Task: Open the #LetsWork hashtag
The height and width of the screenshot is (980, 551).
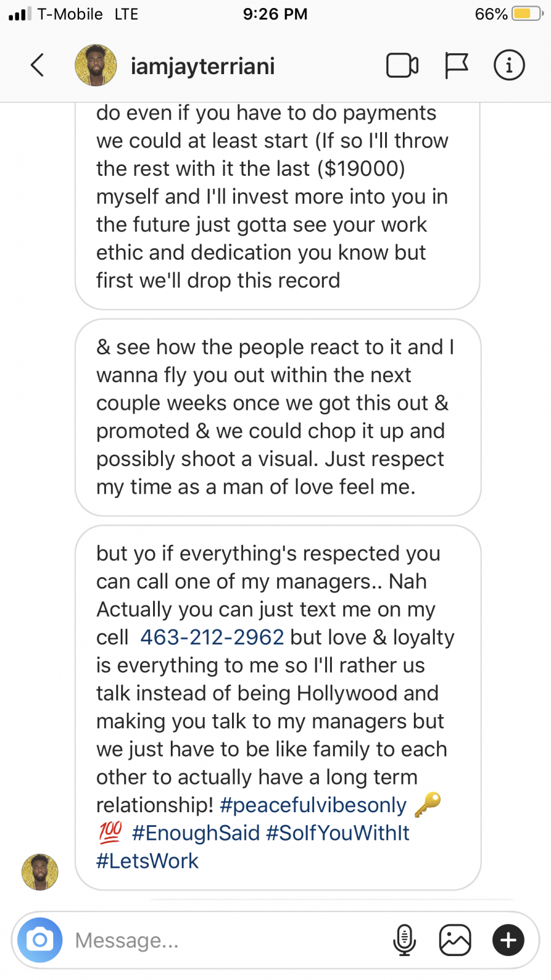Action: coord(148,861)
